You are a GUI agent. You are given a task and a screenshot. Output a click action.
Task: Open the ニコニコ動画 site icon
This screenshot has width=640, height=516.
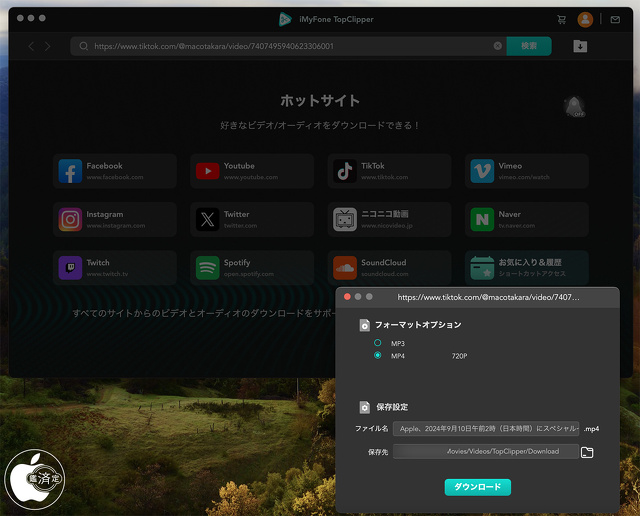tap(345, 219)
